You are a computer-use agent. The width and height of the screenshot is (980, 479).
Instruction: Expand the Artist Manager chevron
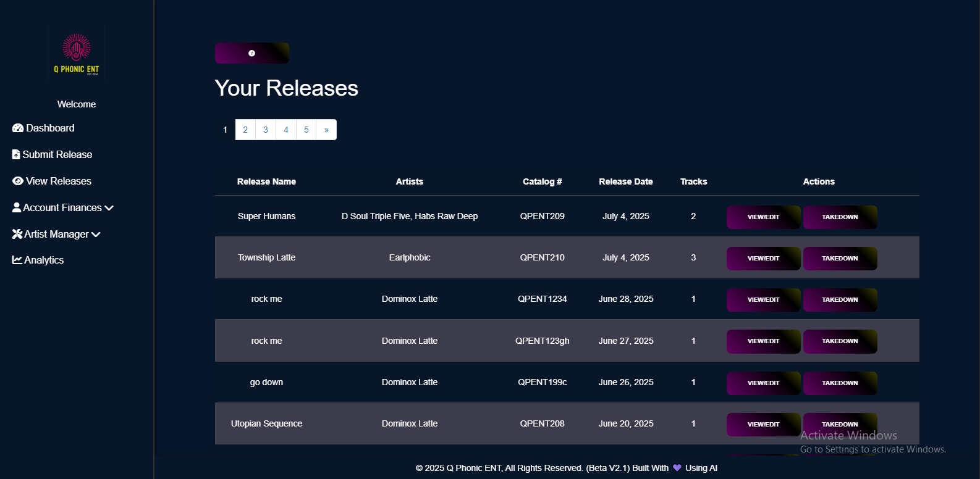[x=96, y=235]
